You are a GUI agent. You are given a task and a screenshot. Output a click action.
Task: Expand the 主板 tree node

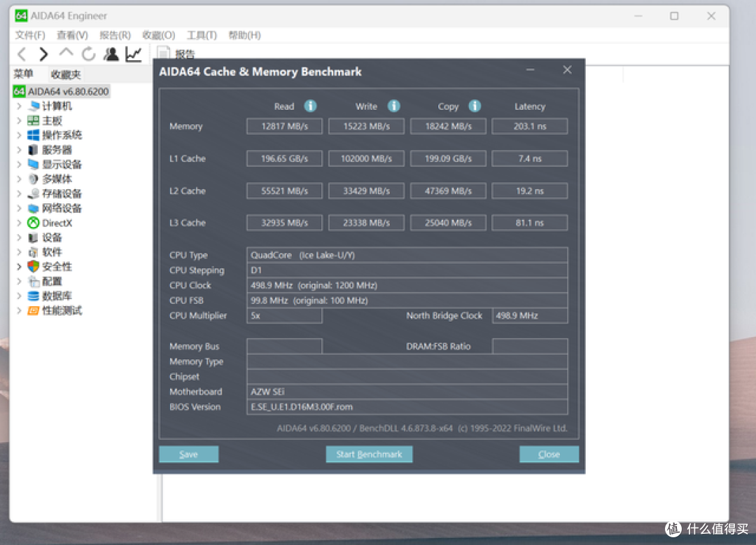[x=20, y=120]
